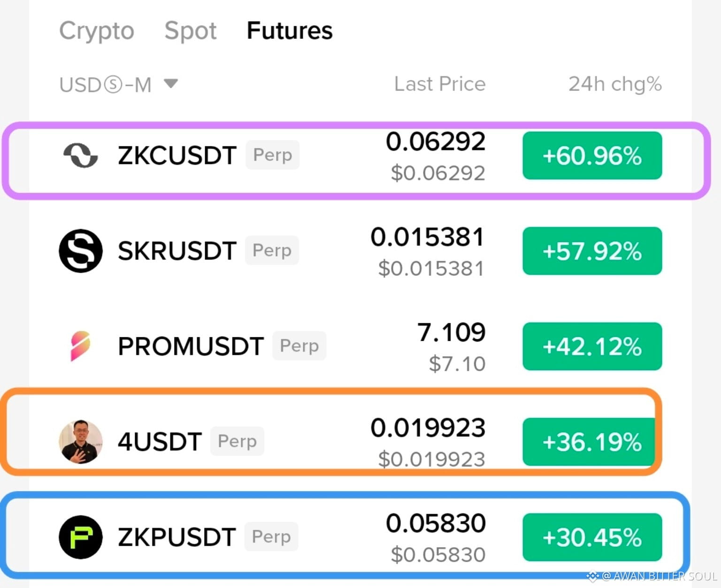Click the 4USDT profile photo icon
The width and height of the screenshot is (721, 588).
click(81, 442)
